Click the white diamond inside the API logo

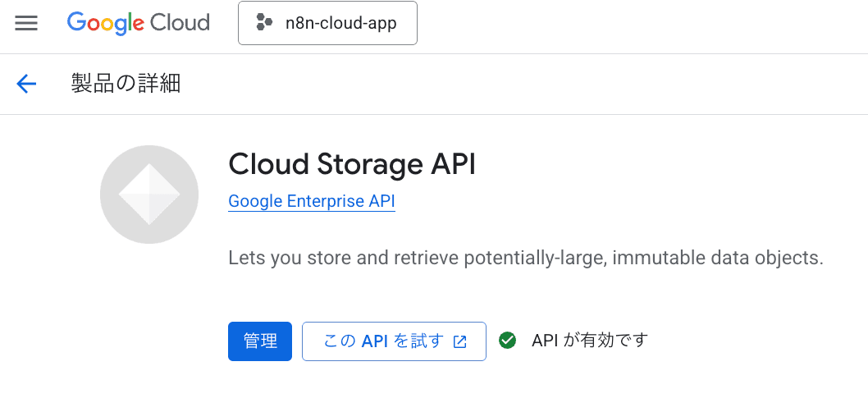[149, 195]
